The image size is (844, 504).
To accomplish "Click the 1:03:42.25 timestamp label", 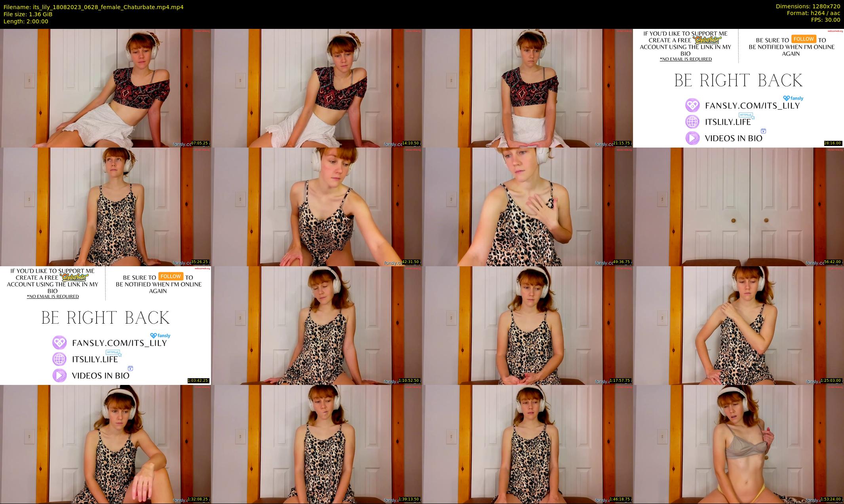I will (x=198, y=381).
